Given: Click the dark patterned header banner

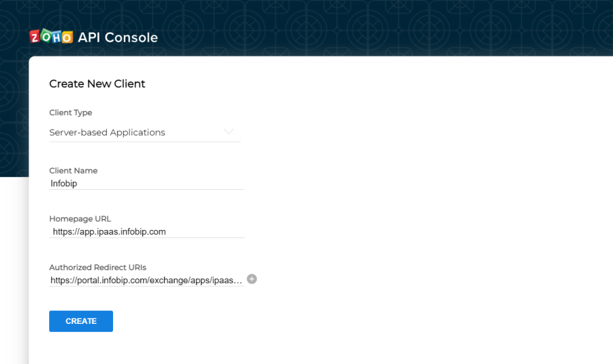Looking at the screenshot, I should point(409,27).
